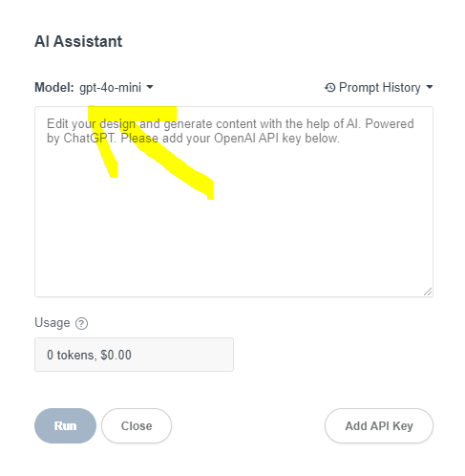Close the AI Assistant dialog with the Close button

(x=137, y=425)
